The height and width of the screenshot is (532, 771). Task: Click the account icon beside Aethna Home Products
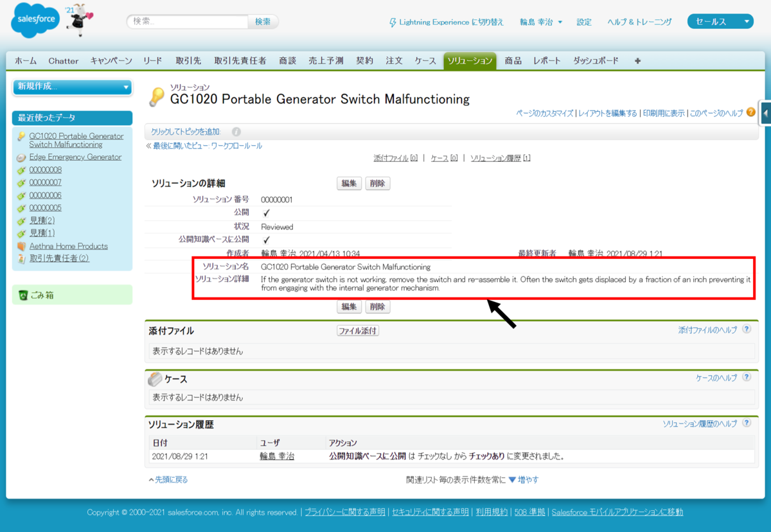click(21, 246)
